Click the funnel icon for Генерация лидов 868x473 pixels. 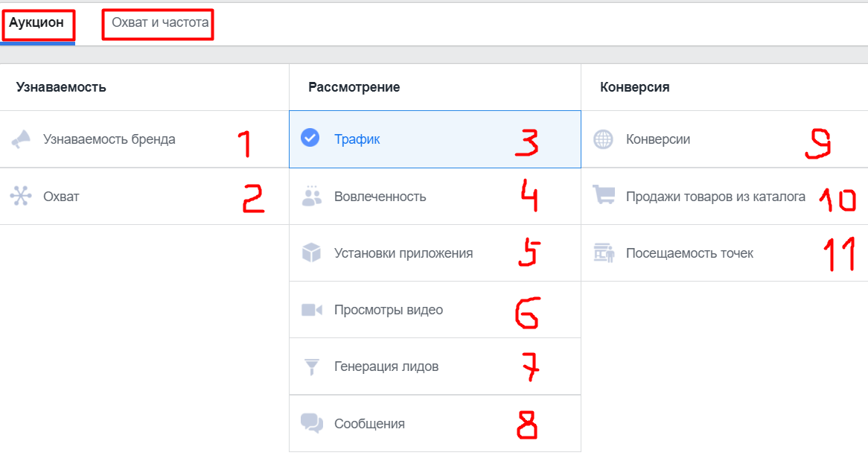tap(311, 366)
